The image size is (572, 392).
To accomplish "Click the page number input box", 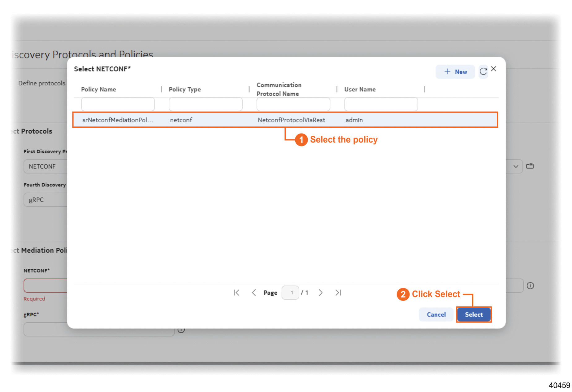I will click(290, 293).
